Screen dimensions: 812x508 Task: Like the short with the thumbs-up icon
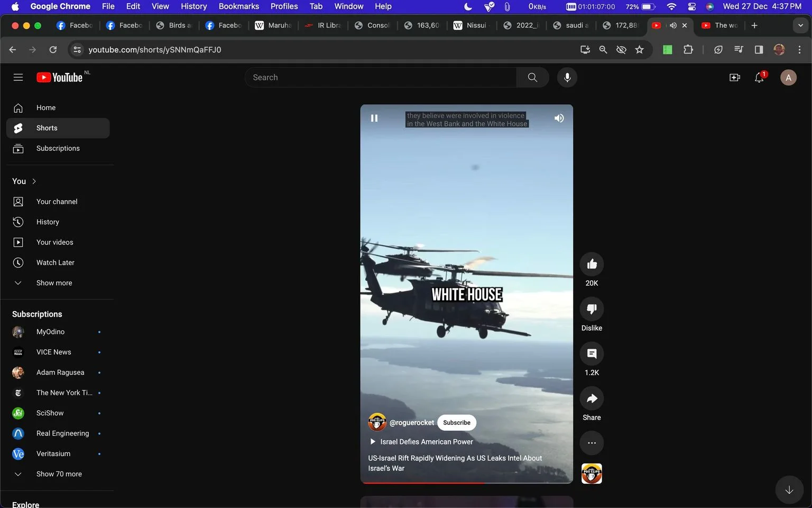pos(592,264)
